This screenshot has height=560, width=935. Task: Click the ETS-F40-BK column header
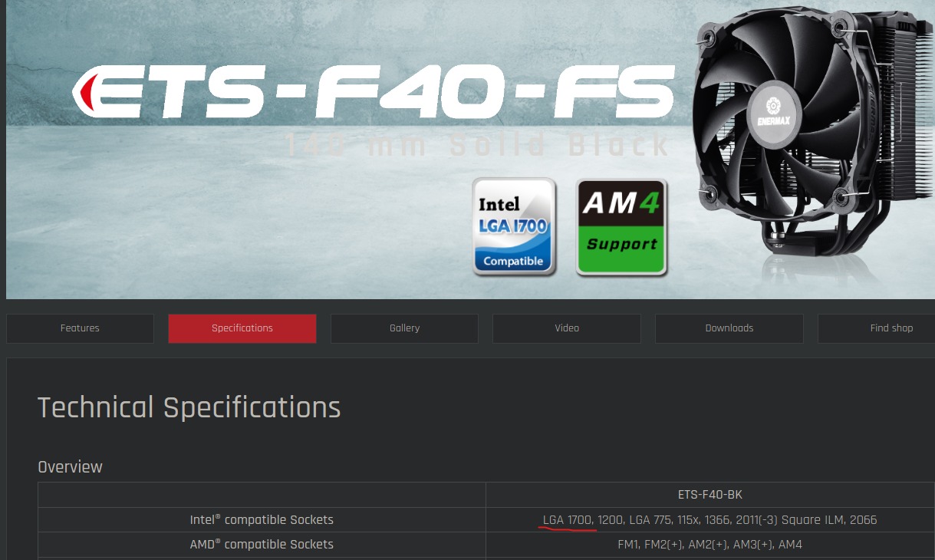click(709, 495)
